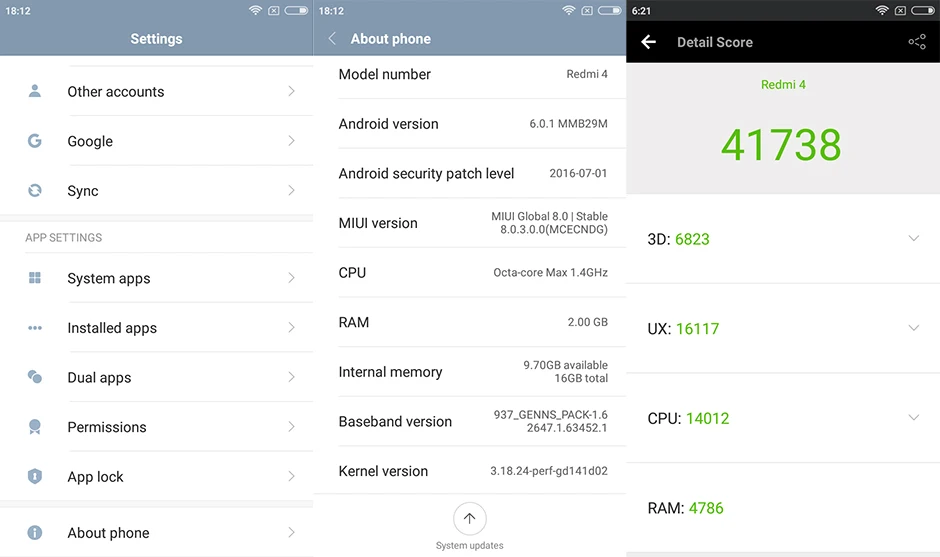Tap the About phone info icon
Image resolution: width=940 pixels, height=557 pixels.
pyautogui.click(x=35, y=532)
